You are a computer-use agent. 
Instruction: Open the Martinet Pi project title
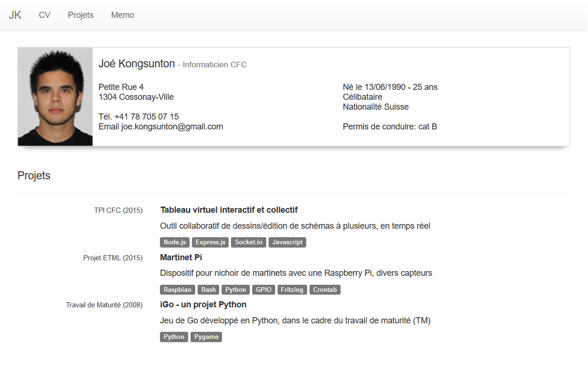(181, 257)
